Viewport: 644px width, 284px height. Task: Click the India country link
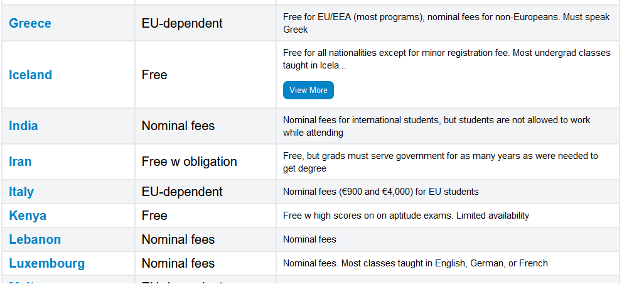[23, 126]
